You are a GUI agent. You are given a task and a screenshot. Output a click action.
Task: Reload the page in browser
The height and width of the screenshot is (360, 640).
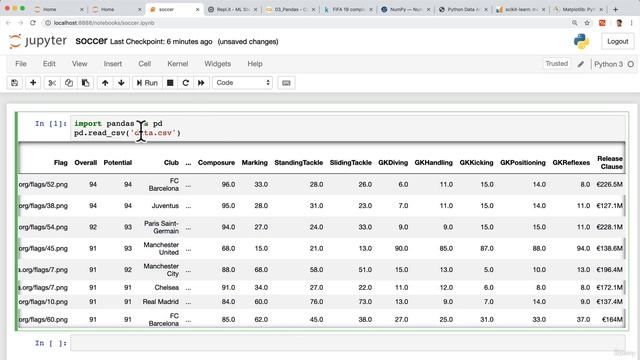coord(33,23)
